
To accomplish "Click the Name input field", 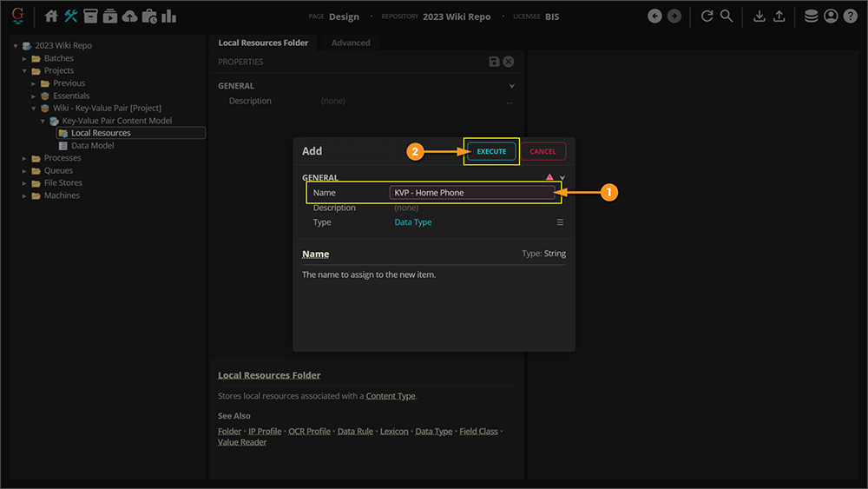I will pyautogui.click(x=471, y=193).
